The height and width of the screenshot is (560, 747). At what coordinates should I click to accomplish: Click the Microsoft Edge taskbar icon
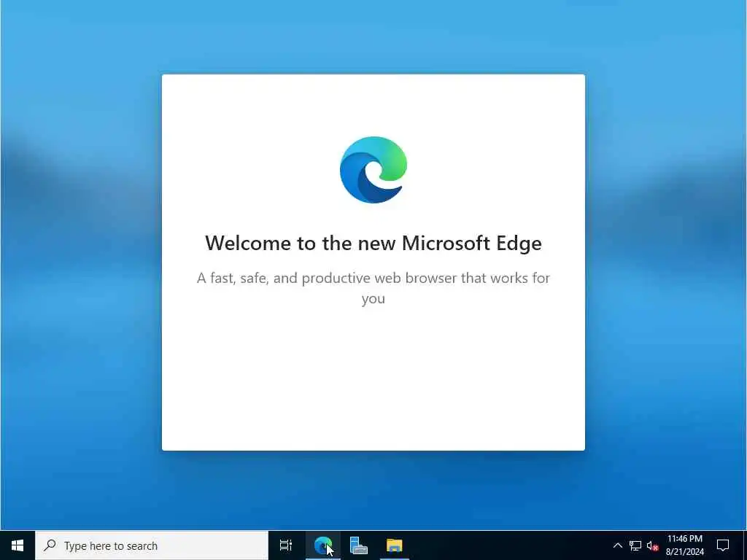click(323, 545)
